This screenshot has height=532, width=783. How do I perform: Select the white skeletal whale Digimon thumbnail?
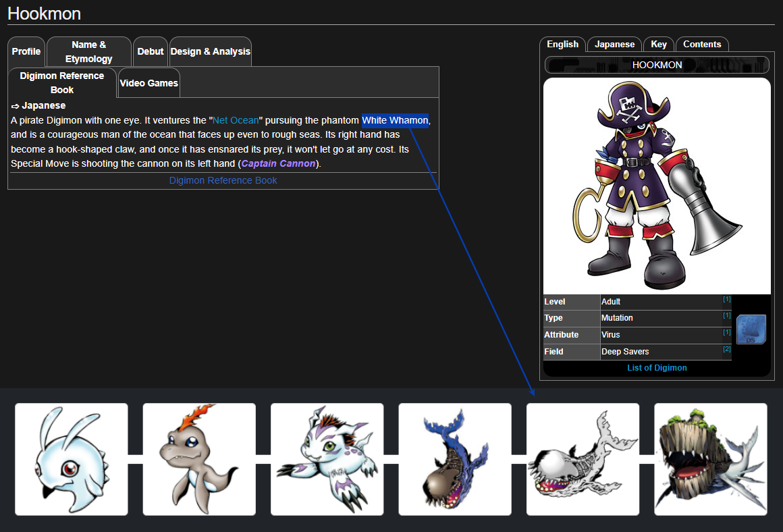pyautogui.click(x=583, y=460)
